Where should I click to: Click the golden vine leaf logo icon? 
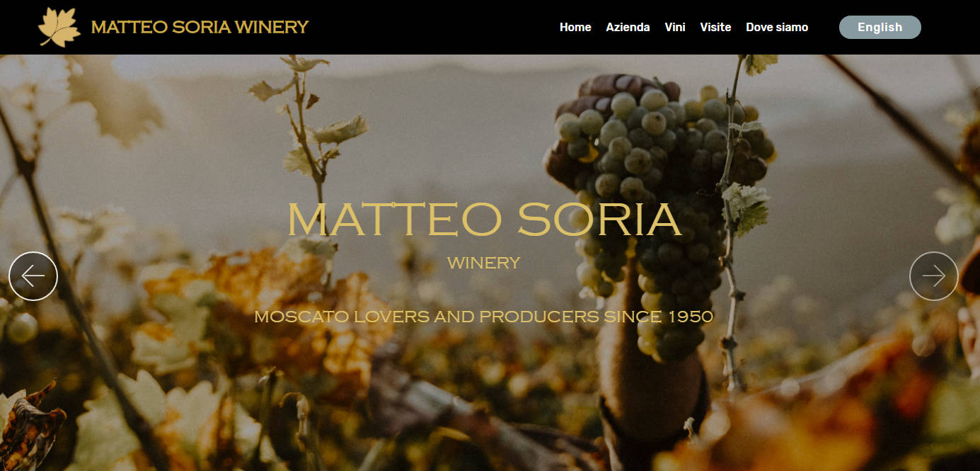[x=59, y=27]
